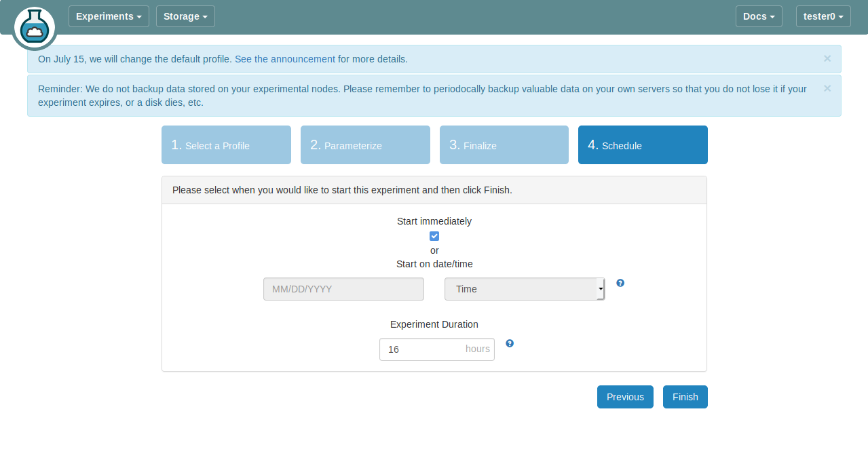The height and width of the screenshot is (460, 868).
Task: Click help icon beside Time dropdown
Action: (620, 283)
